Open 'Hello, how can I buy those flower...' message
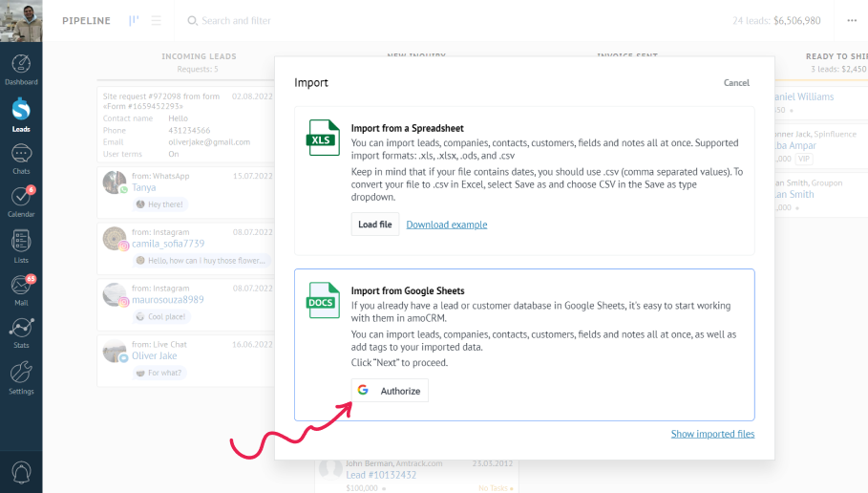The width and height of the screenshot is (868, 493). [201, 260]
